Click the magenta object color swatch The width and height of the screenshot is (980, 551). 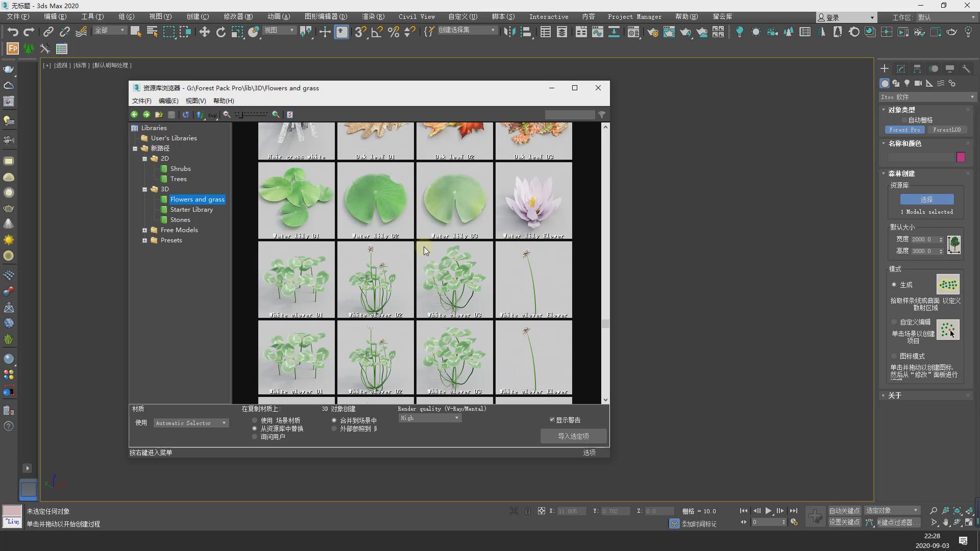[x=961, y=157]
